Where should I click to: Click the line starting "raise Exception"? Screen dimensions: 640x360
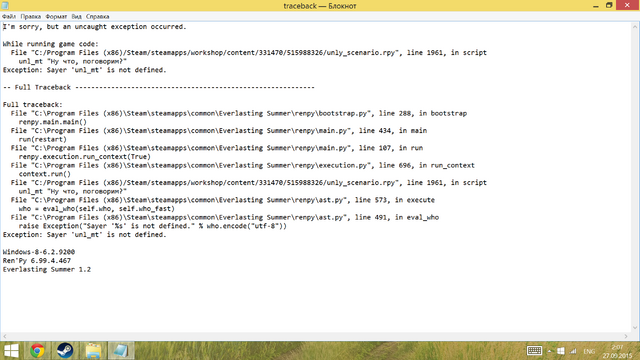pos(153,226)
